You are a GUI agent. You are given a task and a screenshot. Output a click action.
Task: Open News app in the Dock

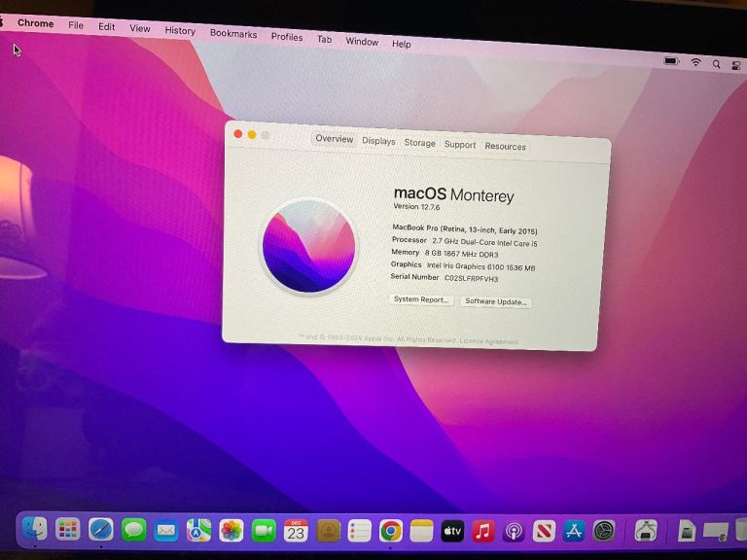pos(544,531)
